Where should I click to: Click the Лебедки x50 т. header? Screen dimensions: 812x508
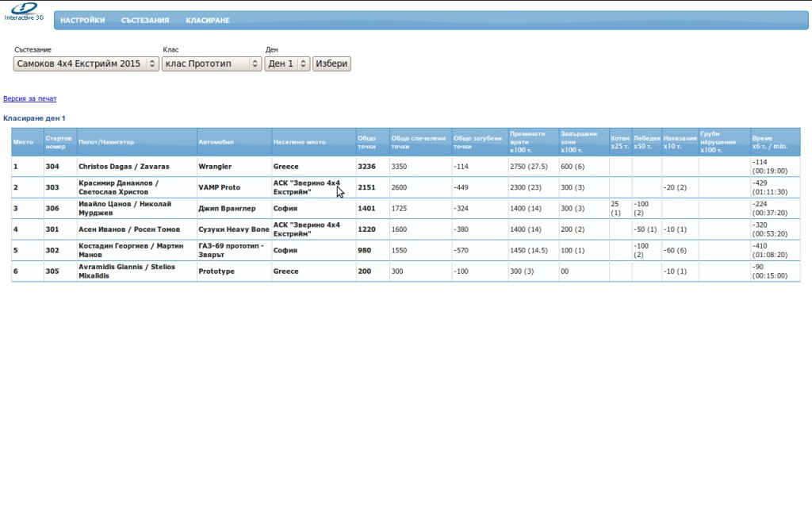coord(647,142)
